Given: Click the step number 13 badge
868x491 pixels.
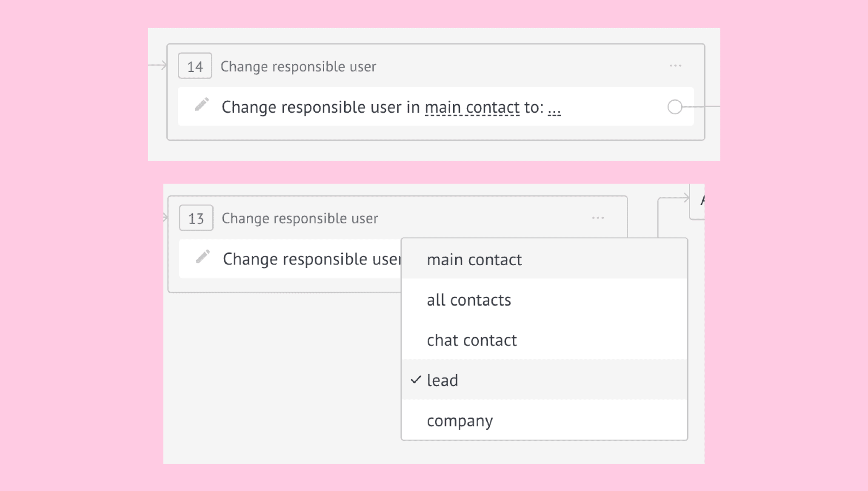Looking at the screenshot, I should click(x=196, y=218).
